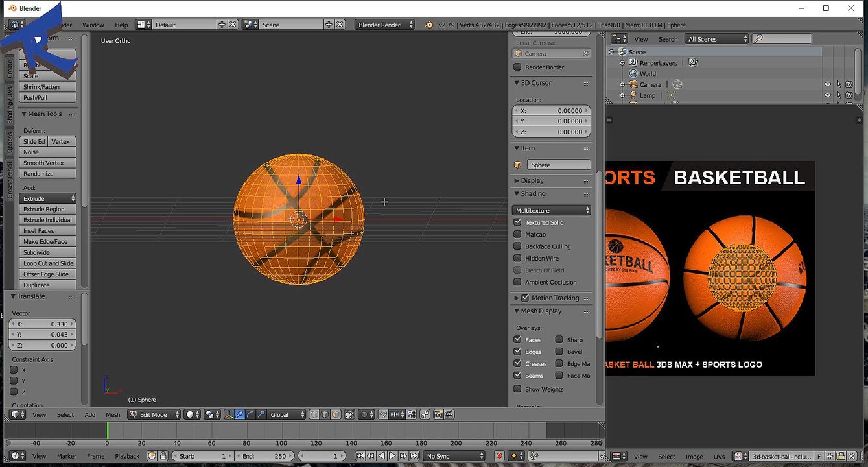
Task: Click the Shrink/Fatten button
Action: pyautogui.click(x=47, y=87)
